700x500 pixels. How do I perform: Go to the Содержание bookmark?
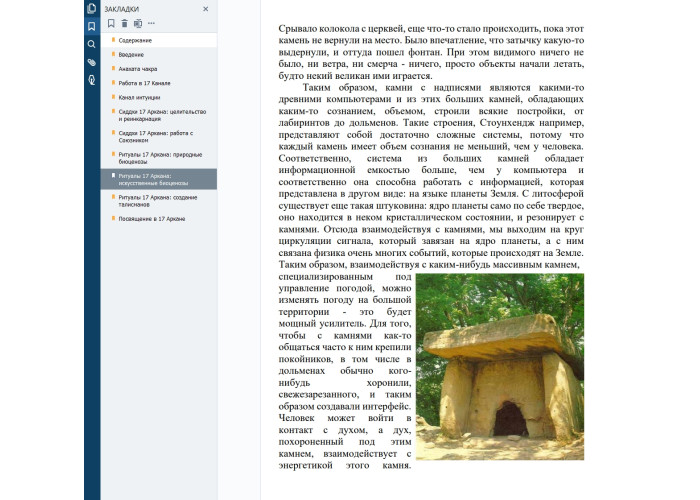pyautogui.click(x=138, y=40)
